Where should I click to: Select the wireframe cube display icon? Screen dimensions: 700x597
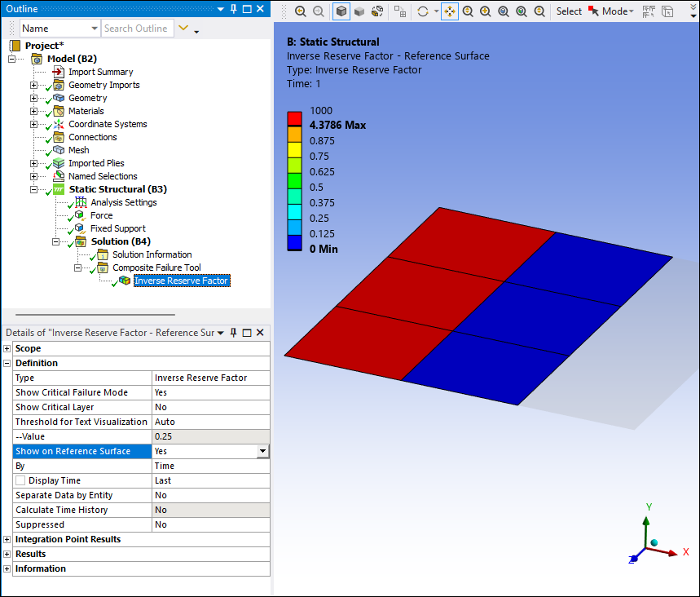[x=341, y=11]
